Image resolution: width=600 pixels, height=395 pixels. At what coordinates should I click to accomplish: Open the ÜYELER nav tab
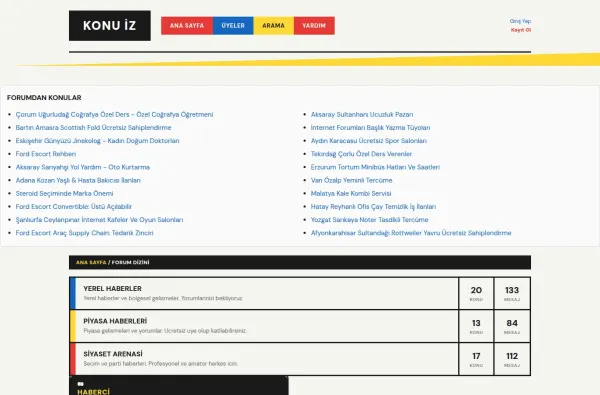point(233,26)
